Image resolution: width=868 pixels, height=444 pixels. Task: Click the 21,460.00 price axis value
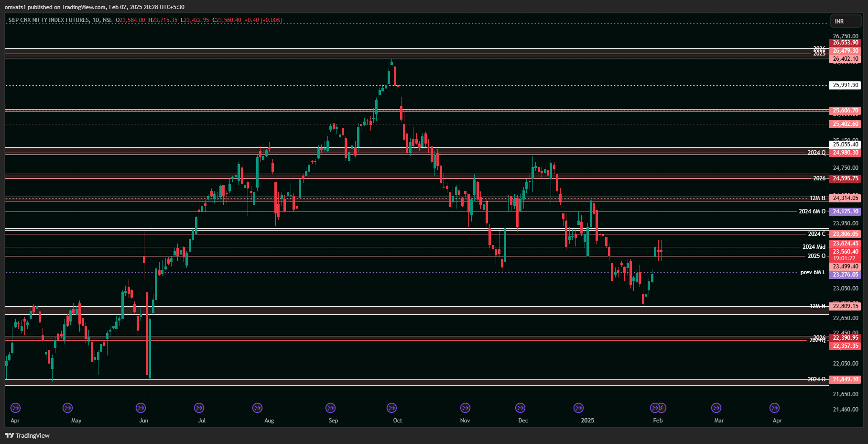(845, 410)
